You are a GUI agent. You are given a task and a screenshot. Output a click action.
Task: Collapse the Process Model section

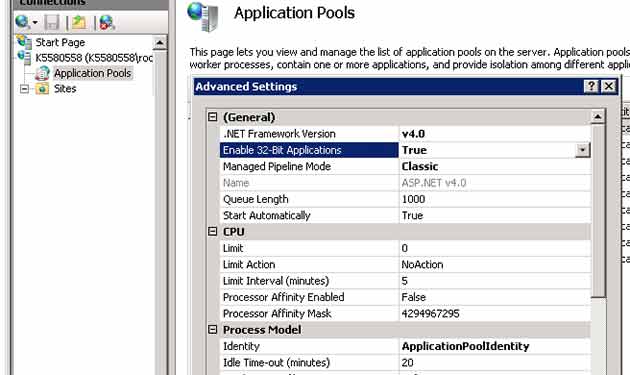tap(213, 330)
